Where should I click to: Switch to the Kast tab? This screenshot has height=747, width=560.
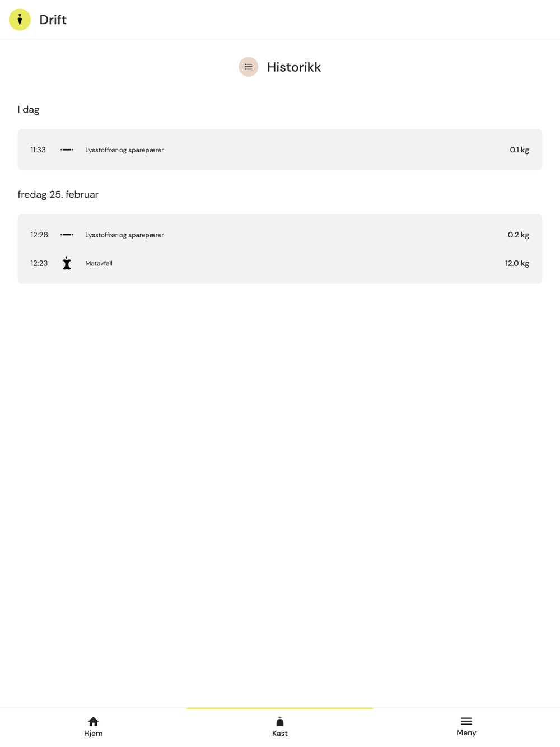[x=280, y=727]
